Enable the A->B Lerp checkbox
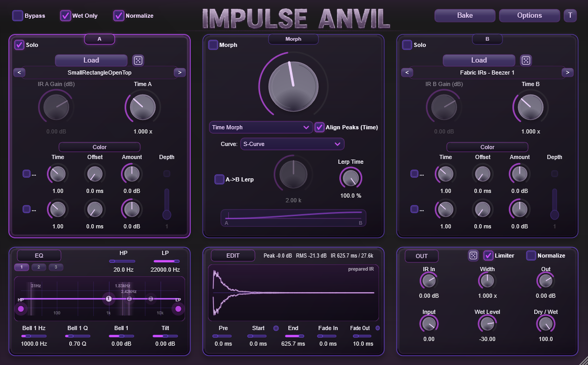Viewport: 588px width, 365px height. (x=219, y=179)
